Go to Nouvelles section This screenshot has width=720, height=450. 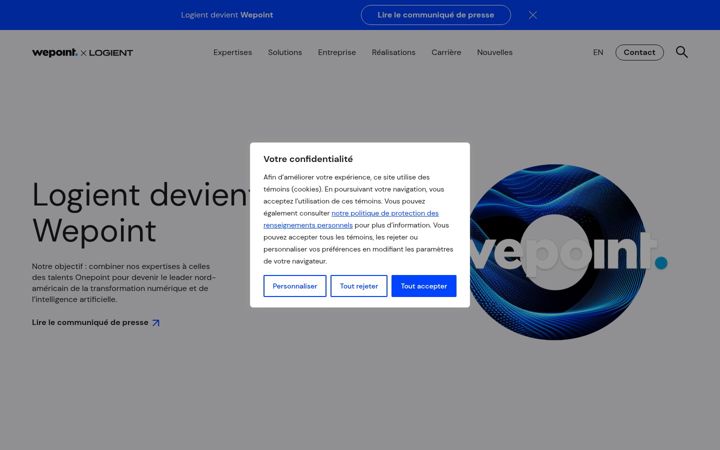(x=495, y=52)
